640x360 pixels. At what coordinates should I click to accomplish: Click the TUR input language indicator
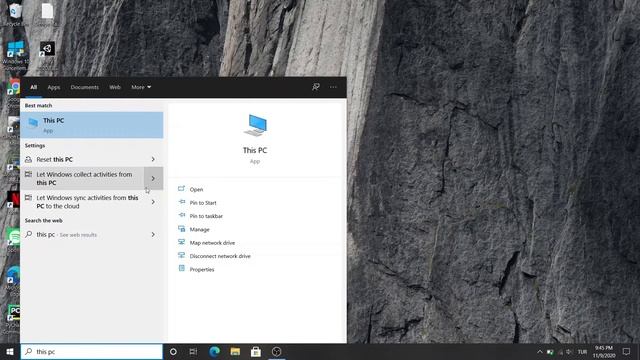(x=582, y=352)
